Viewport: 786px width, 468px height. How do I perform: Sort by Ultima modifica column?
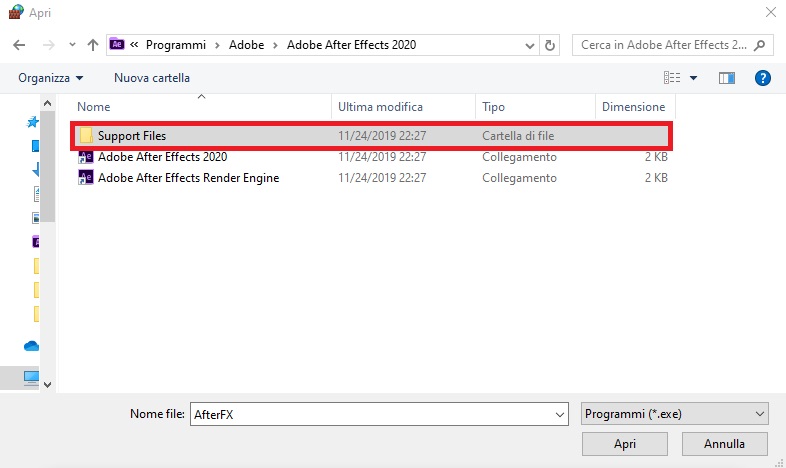pyautogui.click(x=380, y=107)
